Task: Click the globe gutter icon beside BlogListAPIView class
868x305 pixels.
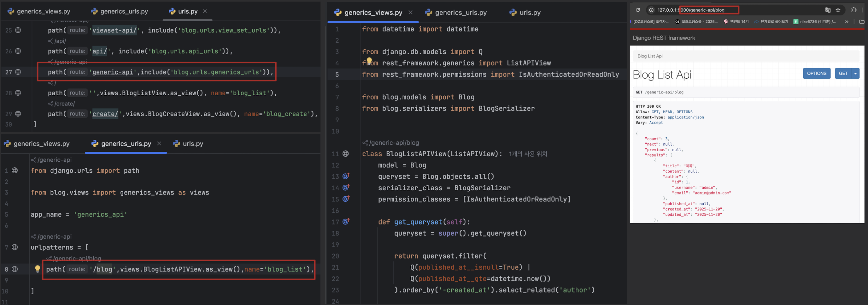Action: tap(346, 153)
